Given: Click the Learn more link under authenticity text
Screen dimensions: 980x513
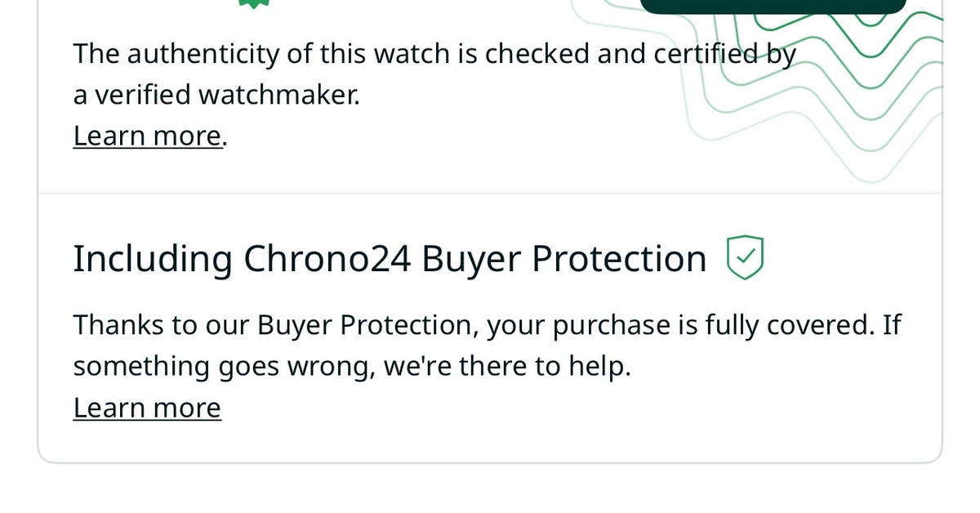Looking at the screenshot, I should (x=146, y=135).
